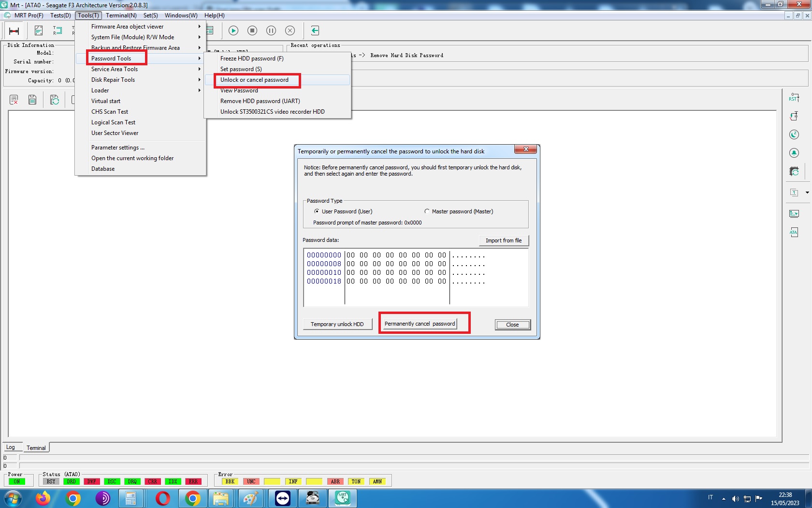Select Freeze HDD password (F)
Screen dimensions: 812x508
[x=277, y=59]
